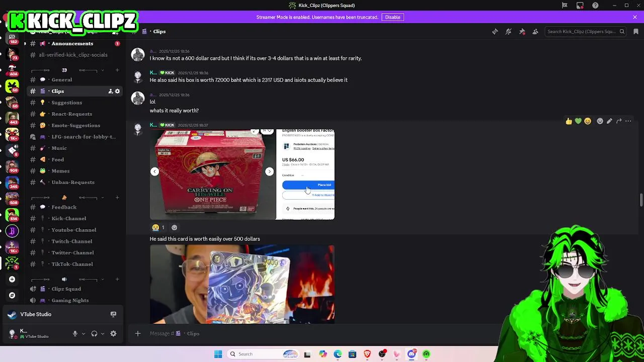
Task: Go to the previous attachment image arrow
Action: (154, 171)
